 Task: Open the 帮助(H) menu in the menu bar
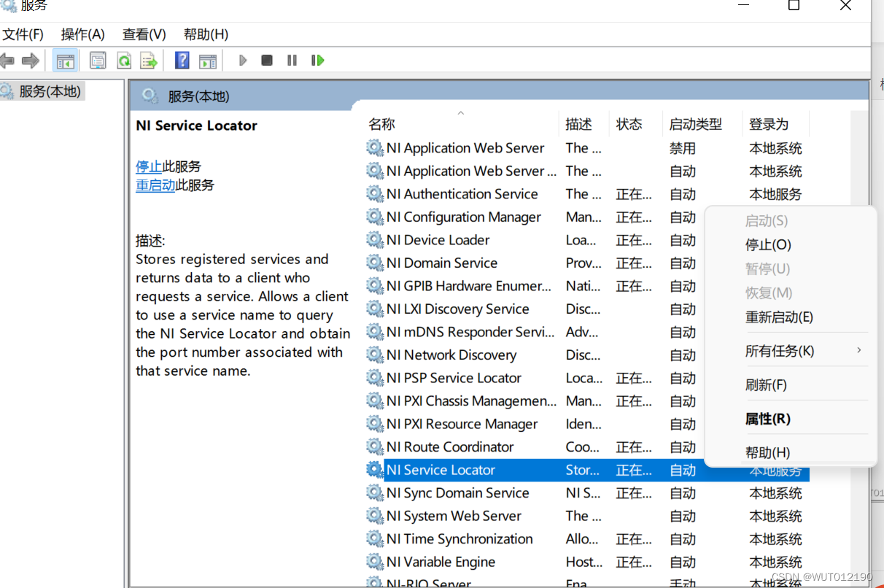coord(206,34)
